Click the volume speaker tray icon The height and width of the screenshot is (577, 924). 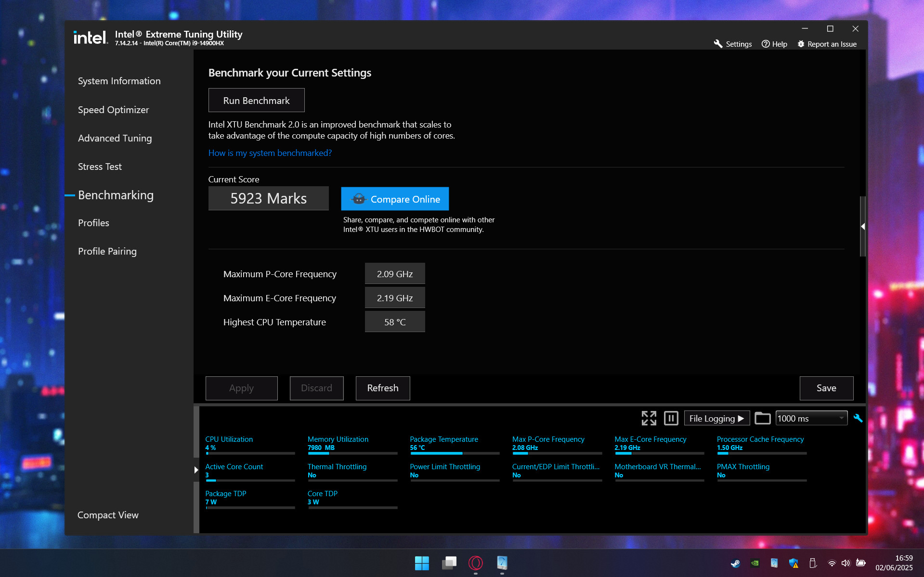[x=846, y=563]
